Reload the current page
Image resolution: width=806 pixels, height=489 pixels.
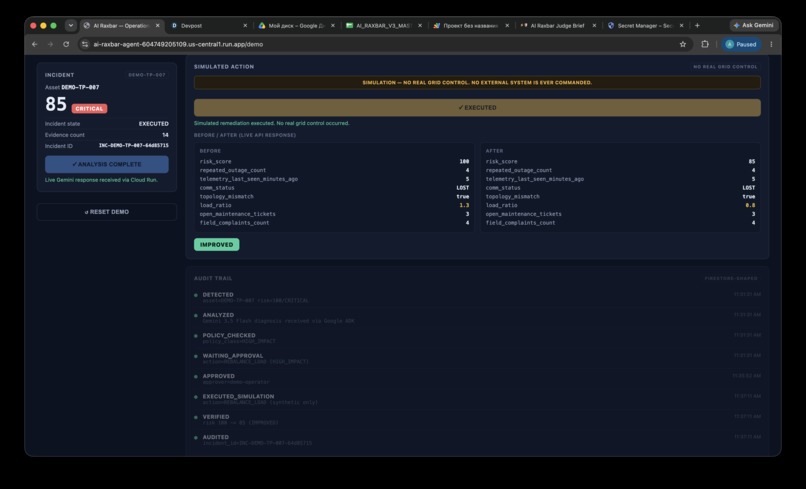[x=66, y=44]
